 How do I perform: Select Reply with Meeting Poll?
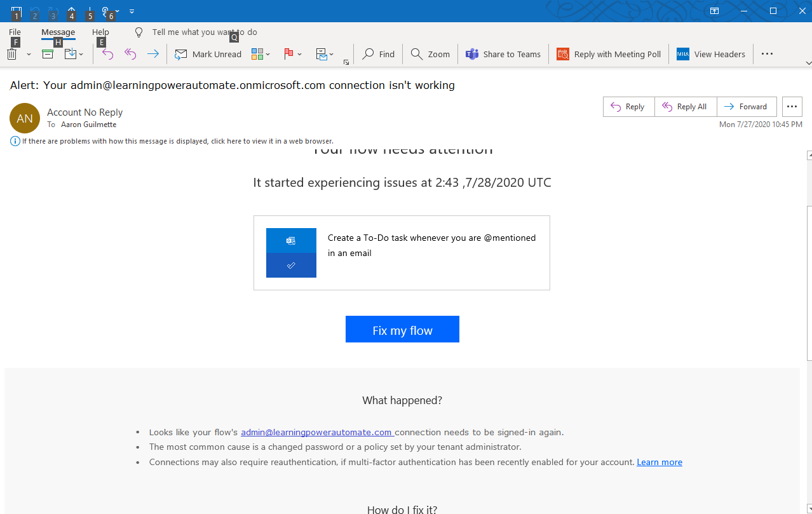(x=608, y=54)
